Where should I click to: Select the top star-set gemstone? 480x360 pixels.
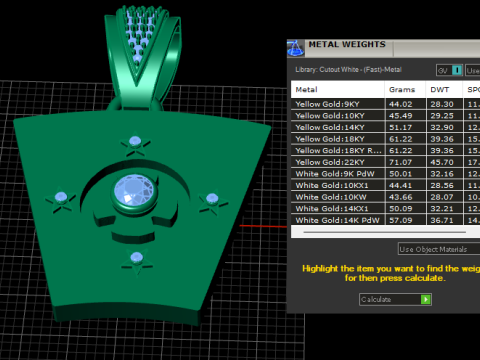point(135,141)
